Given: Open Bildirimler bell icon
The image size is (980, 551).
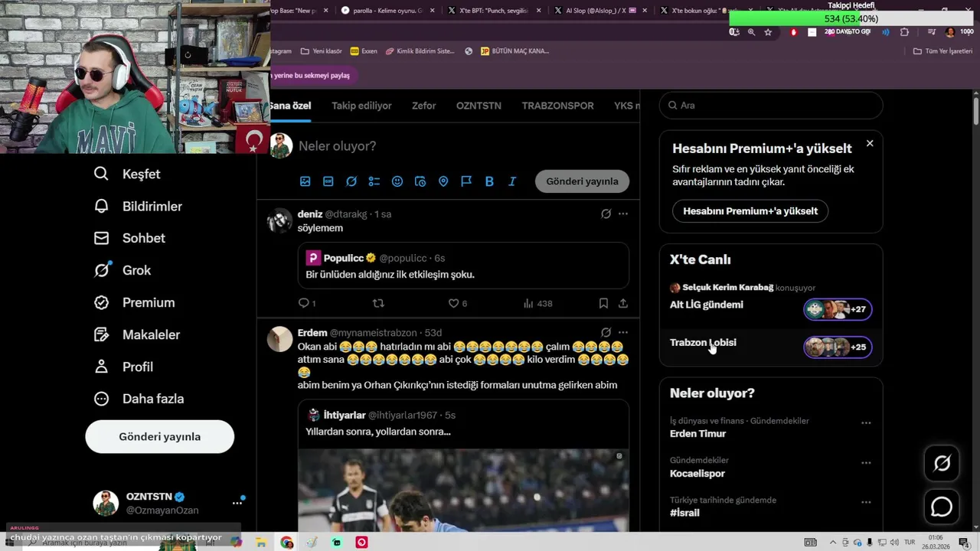Looking at the screenshot, I should 101,206.
